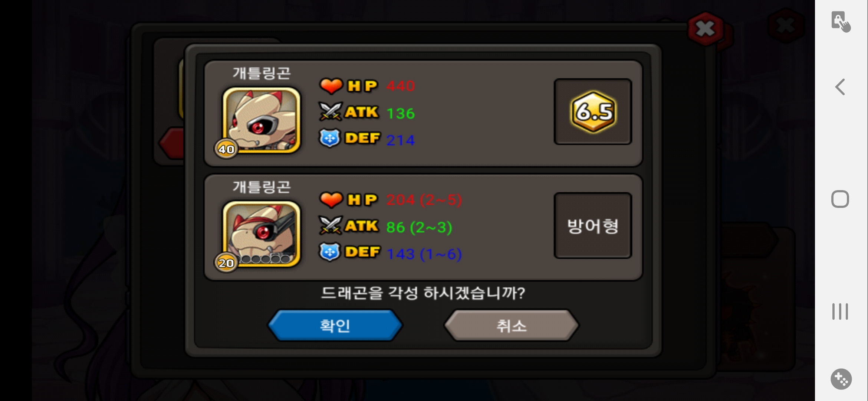Viewport: 868px width, 401px height.
Task: Tap the touch-lock icon at top of sidebar
Action: (x=841, y=22)
